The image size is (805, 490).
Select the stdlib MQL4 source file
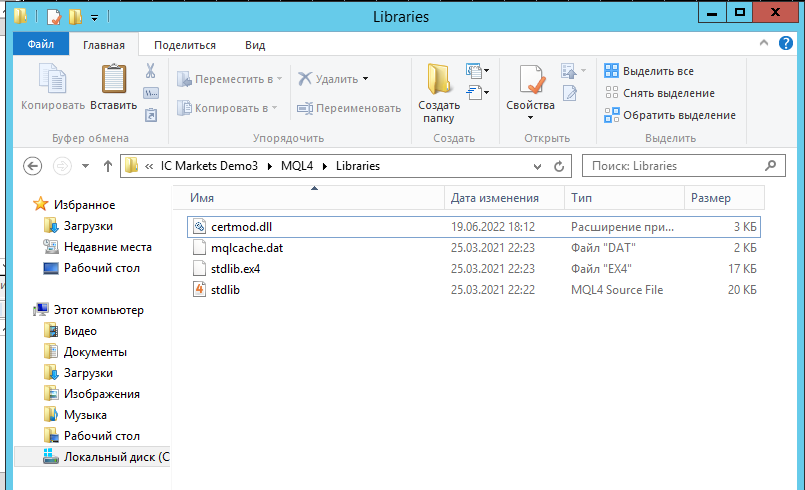tap(473, 290)
